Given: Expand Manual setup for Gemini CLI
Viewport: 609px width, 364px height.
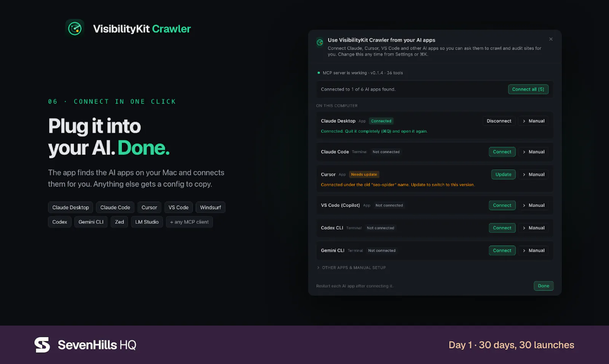Looking at the screenshot, I should (533, 251).
